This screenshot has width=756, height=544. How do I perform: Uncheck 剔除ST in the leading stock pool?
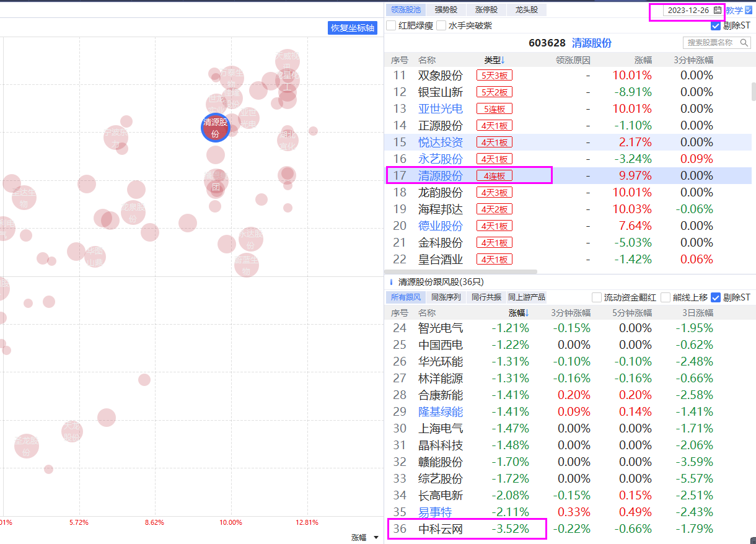point(716,25)
